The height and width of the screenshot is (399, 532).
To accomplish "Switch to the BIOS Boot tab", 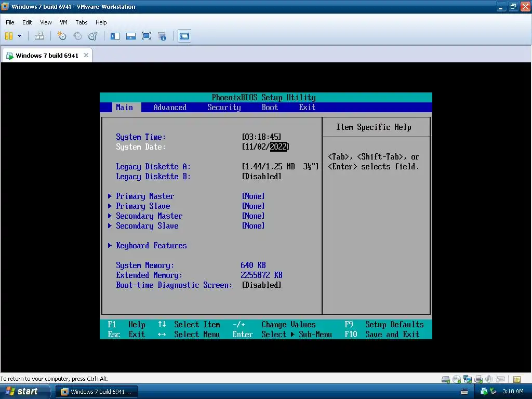I will pos(270,107).
